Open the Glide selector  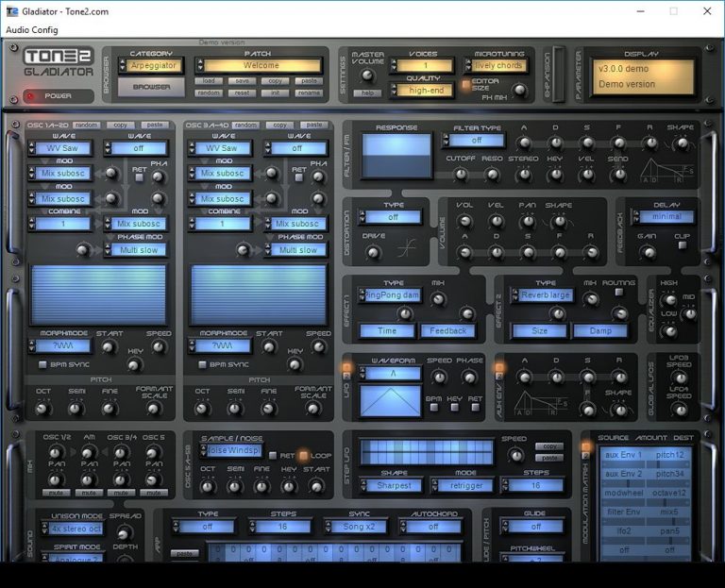(x=532, y=527)
